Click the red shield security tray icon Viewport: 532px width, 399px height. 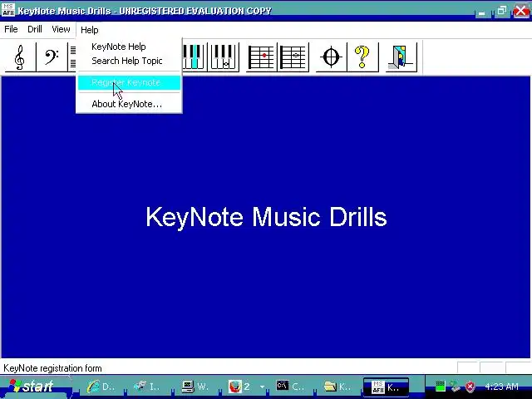(470, 386)
